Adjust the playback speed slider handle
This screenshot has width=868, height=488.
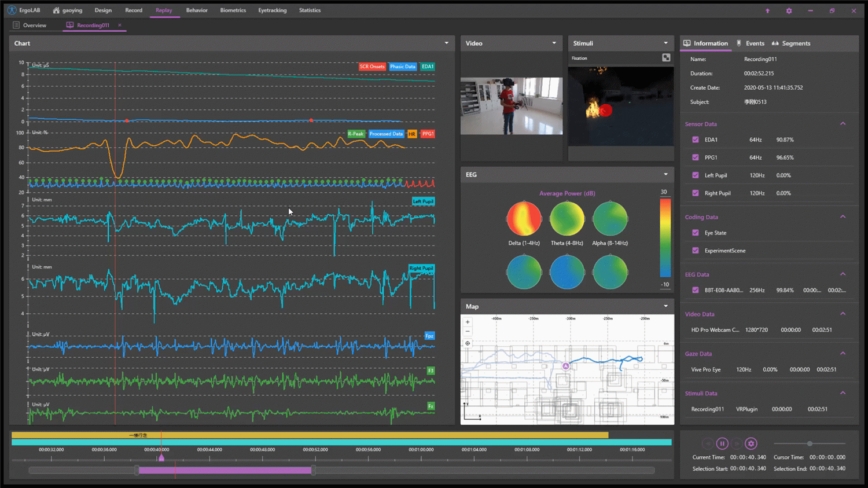[x=810, y=444]
